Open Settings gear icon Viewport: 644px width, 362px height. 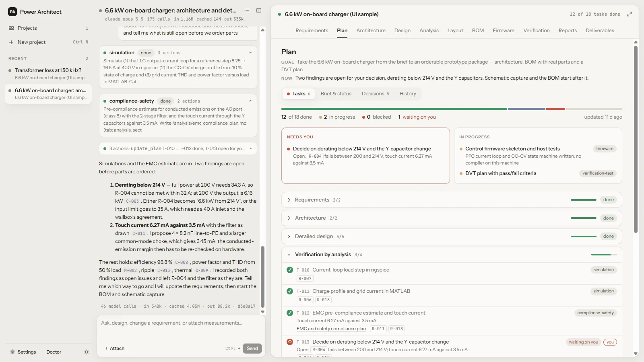(x=12, y=352)
